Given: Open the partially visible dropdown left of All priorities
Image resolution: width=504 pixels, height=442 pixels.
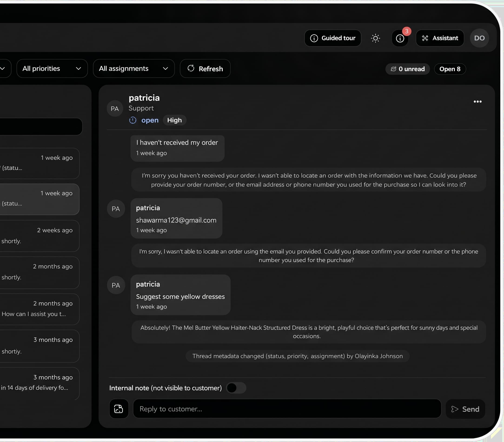Looking at the screenshot, I should coord(5,68).
